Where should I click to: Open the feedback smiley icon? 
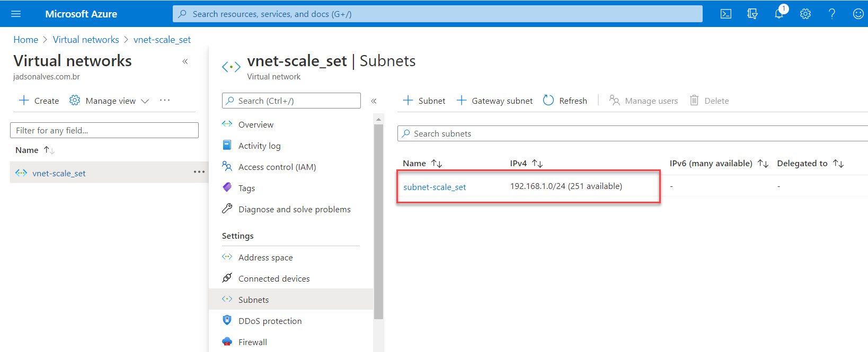click(x=858, y=14)
